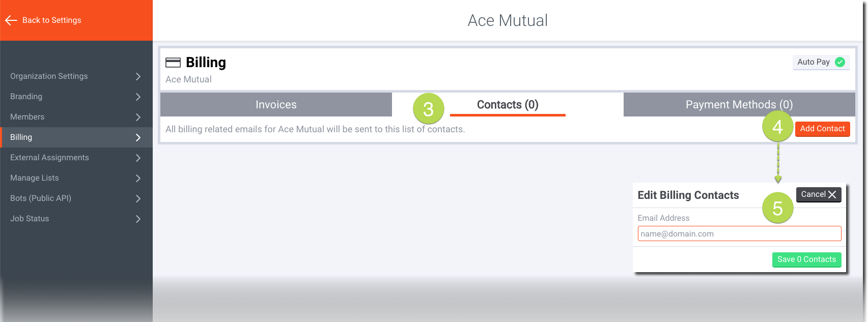Screen dimensions: 868x322
Task: Go Back to Settings link
Action: pos(51,20)
